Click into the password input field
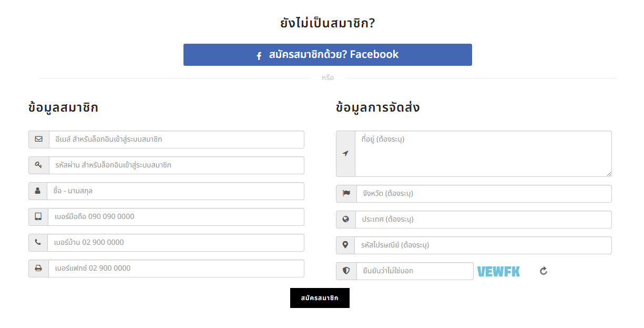644x328 pixels. click(x=176, y=165)
